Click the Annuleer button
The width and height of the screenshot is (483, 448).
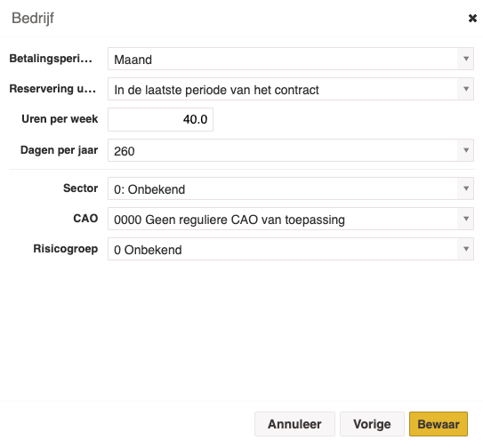click(x=294, y=424)
